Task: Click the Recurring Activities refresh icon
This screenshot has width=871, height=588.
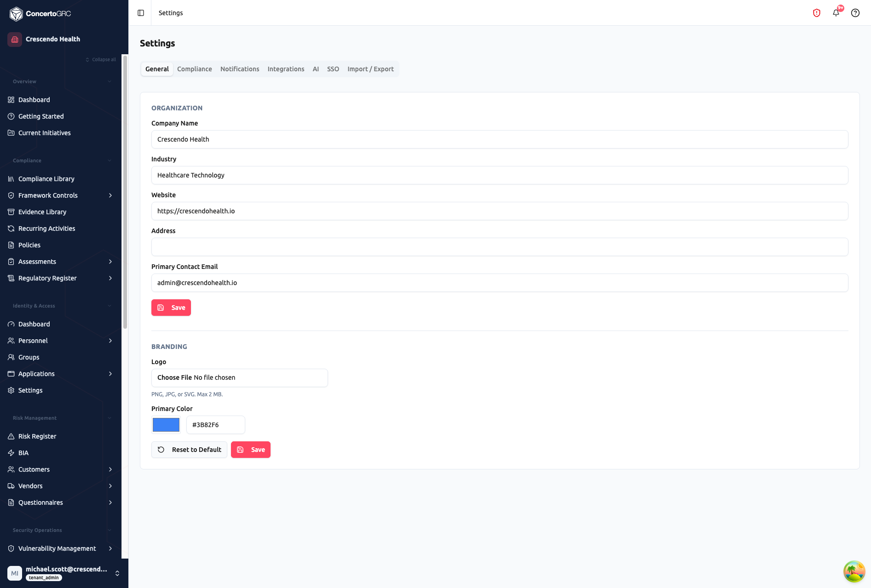Action: tap(11, 228)
